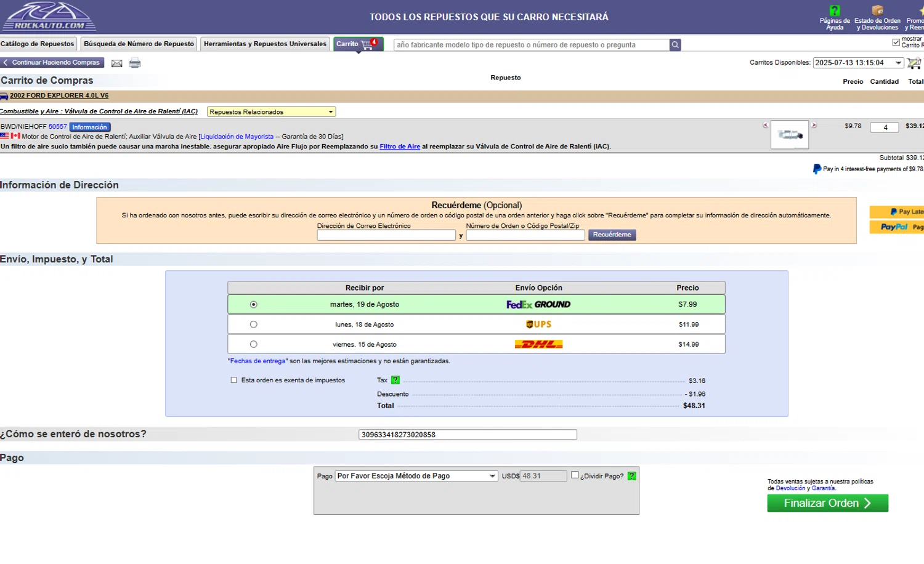Click the green Finalizar Orden button

827,503
